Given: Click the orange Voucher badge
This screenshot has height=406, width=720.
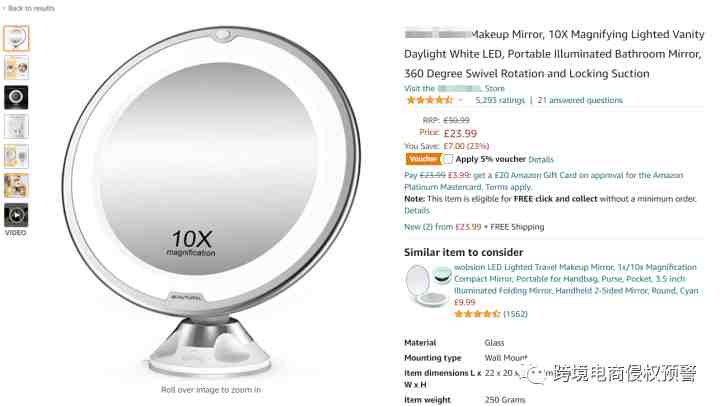Looking at the screenshot, I should (x=422, y=159).
